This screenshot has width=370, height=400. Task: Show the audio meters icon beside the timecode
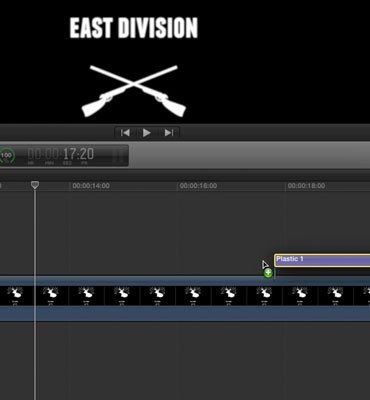point(119,156)
